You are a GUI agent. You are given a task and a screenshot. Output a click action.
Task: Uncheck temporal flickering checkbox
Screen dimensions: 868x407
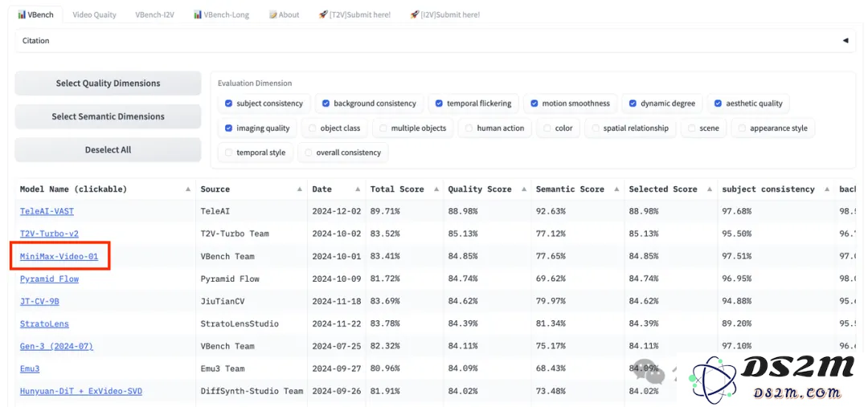click(439, 104)
